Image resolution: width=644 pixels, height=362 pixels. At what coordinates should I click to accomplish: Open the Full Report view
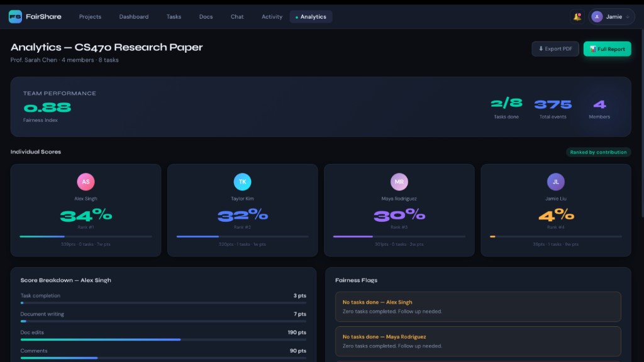(607, 48)
